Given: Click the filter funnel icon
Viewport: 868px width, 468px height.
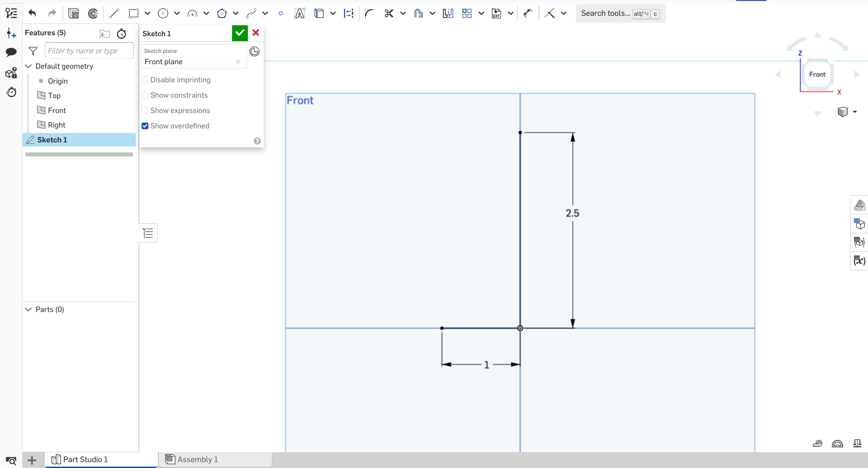Looking at the screenshot, I should tap(33, 51).
